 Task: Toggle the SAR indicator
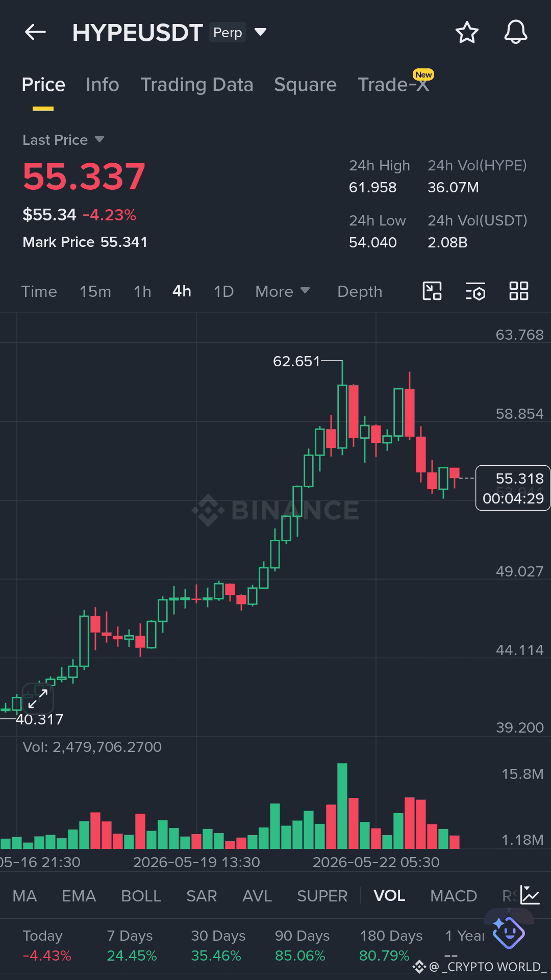tap(202, 896)
